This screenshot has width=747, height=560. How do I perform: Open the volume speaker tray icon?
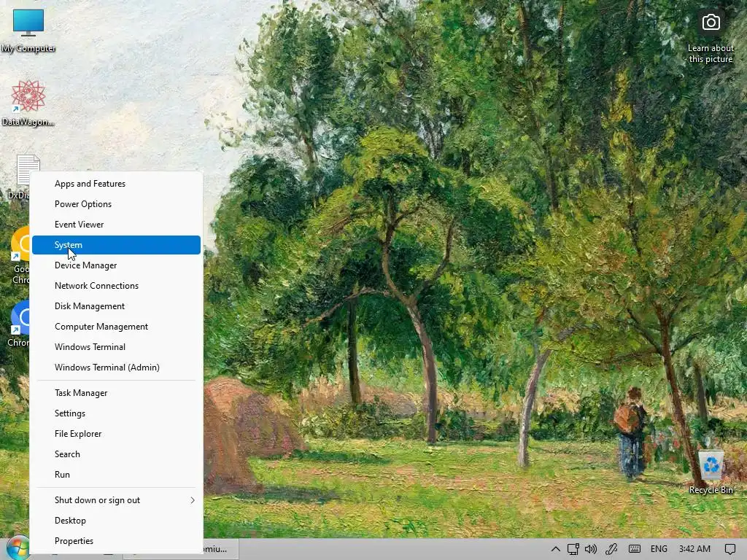click(591, 549)
